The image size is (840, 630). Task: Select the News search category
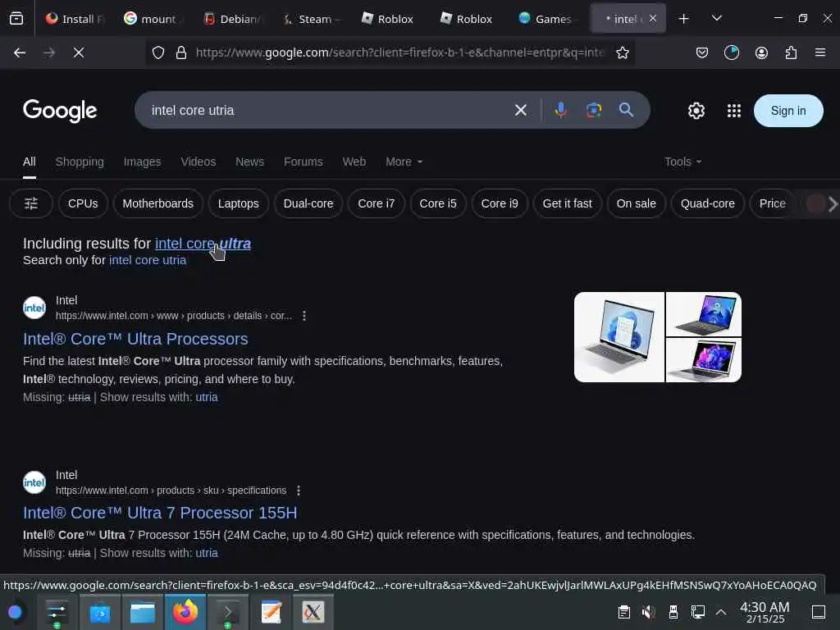click(249, 162)
